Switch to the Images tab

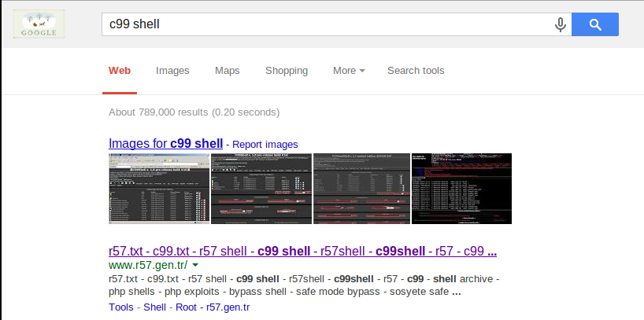click(172, 71)
